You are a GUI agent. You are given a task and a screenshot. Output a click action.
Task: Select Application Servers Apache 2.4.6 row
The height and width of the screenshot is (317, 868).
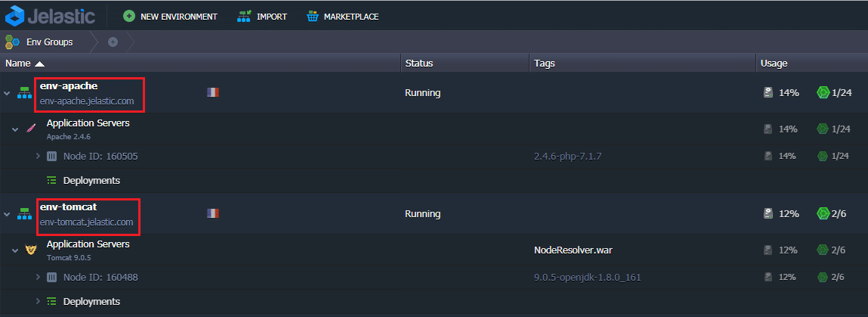point(434,129)
